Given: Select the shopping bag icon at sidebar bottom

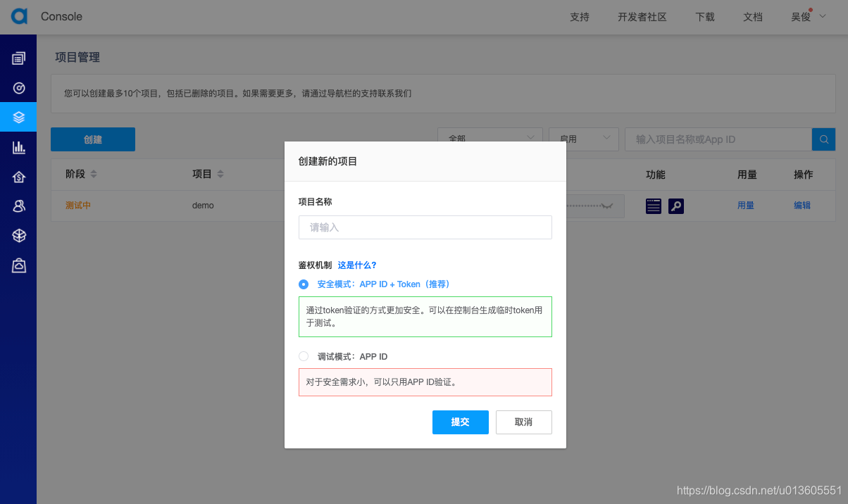Looking at the screenshot, I should (18, 265).
